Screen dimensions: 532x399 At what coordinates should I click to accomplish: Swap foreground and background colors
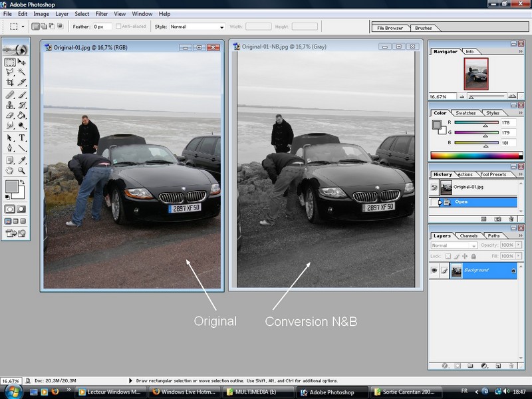click(23, 182)
